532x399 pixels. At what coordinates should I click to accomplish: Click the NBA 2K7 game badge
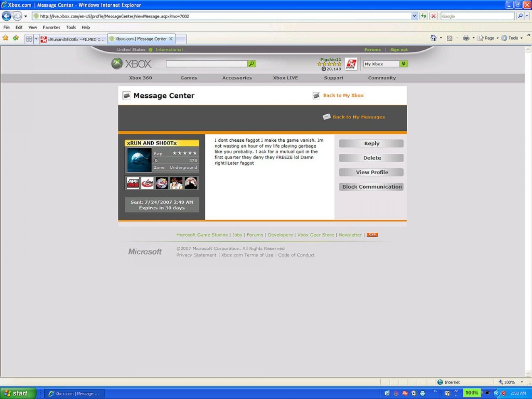[148, 183]
